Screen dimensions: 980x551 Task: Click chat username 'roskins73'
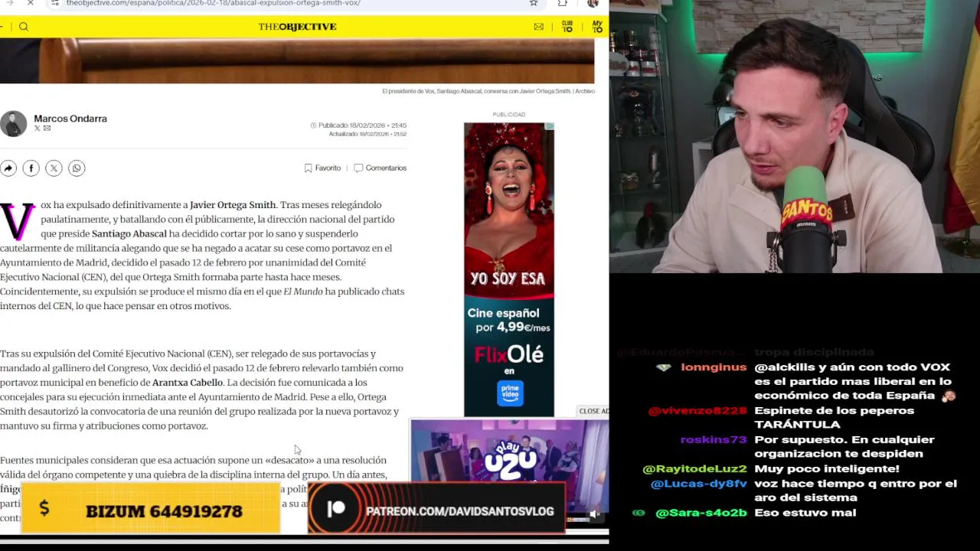coord(714,440)
